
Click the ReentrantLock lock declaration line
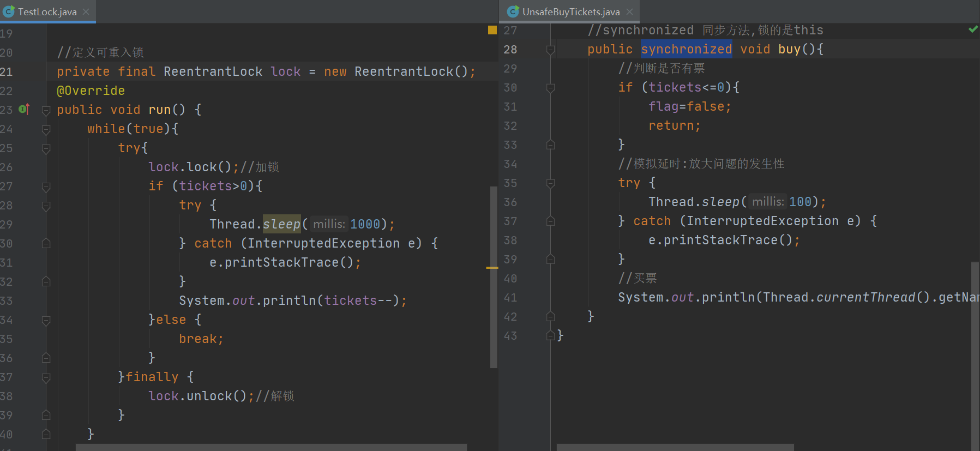[266, 71]
